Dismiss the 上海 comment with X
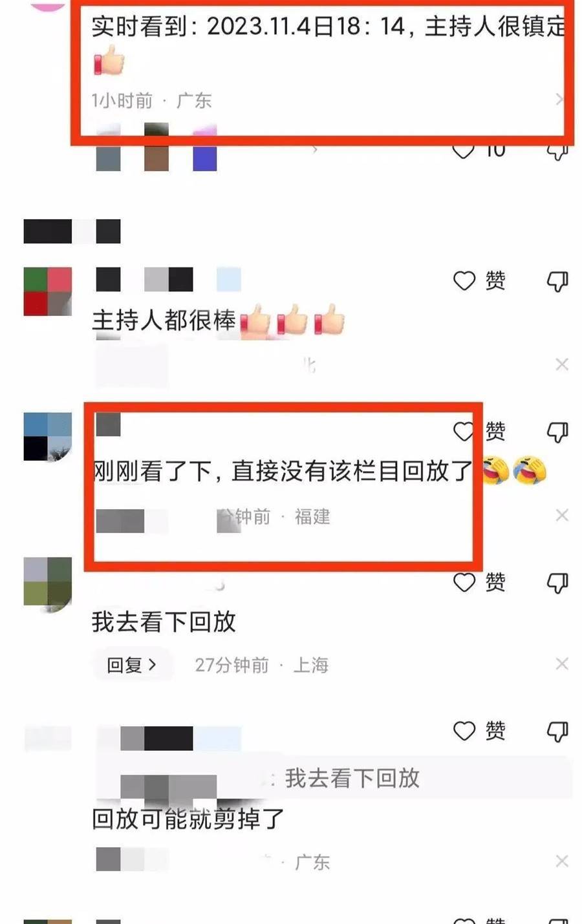This screenshot has height=924, width=582. point(562,664)
